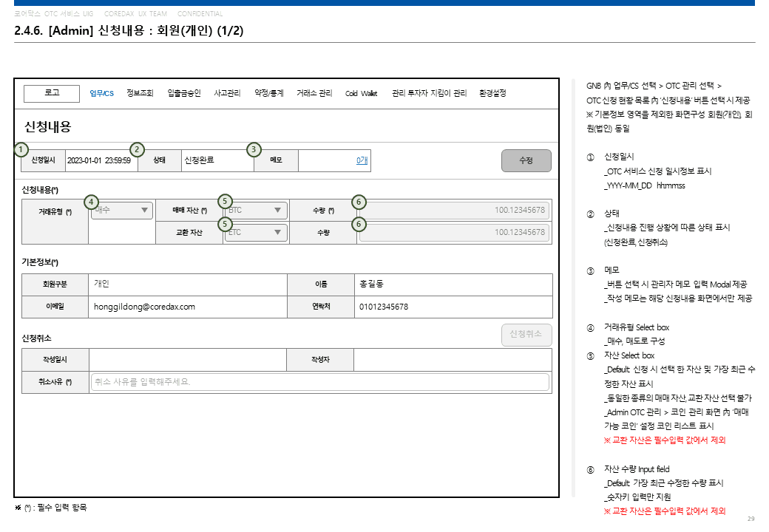Click the 회원구분 header cell
Screen dimensions: 769x532
[55, 284]
